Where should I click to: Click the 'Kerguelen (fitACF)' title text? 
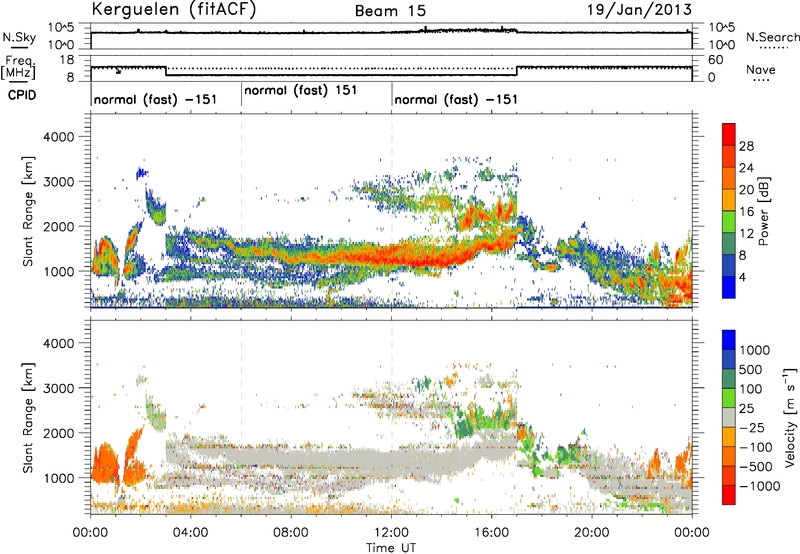[173, 9]
